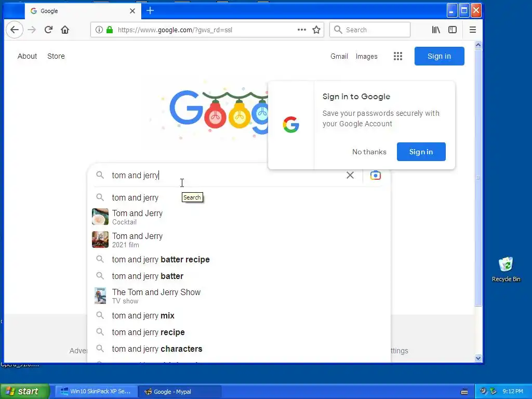The height and width of the screenshot is (399, 532).
Task: Open Recycle Bin on desktop
Action: pyautogui.click(x=506, y=270)
